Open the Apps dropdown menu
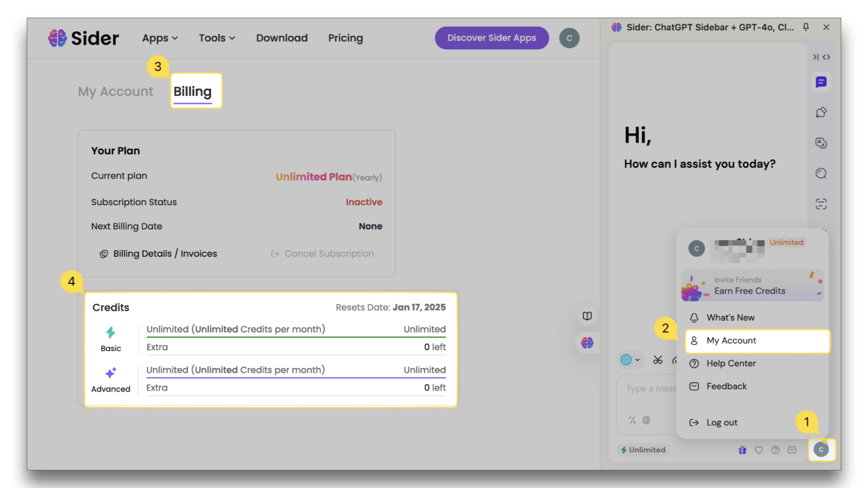Viewport: 868px width, 488px height. pos(160,38)
